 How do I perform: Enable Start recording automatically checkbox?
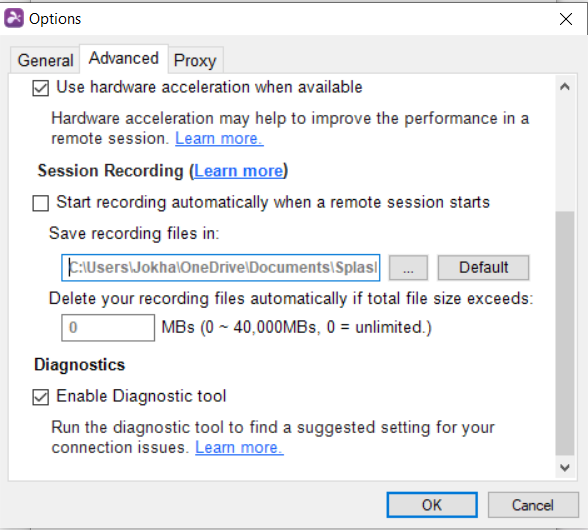click(40, 203)
